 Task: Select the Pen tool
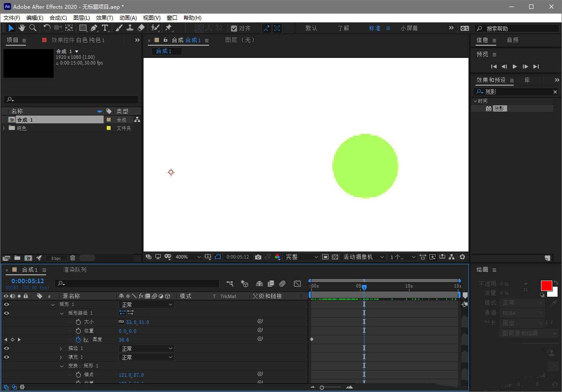pyautogui.click(x=94, y=28)
